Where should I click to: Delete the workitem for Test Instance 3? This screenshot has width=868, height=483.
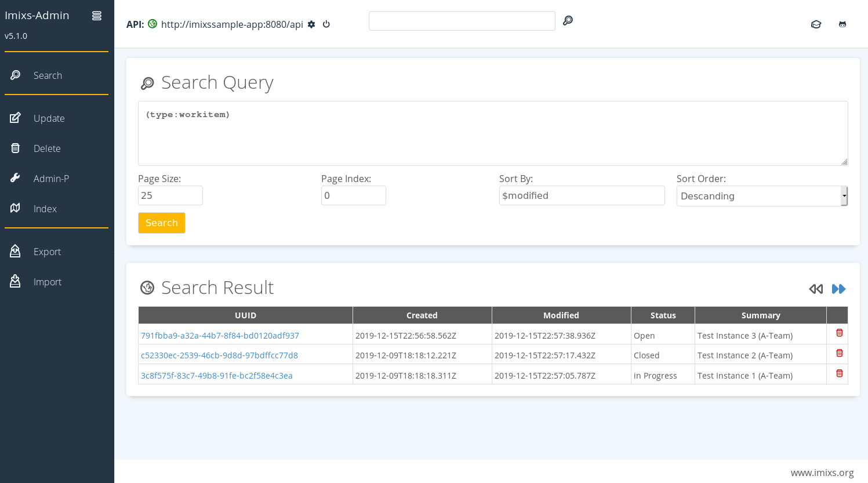click(838, 332)
